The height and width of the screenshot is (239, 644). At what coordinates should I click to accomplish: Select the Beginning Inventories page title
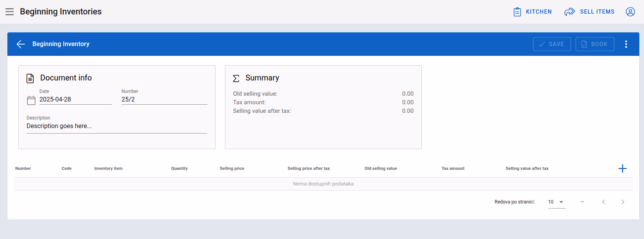(61, 12)
